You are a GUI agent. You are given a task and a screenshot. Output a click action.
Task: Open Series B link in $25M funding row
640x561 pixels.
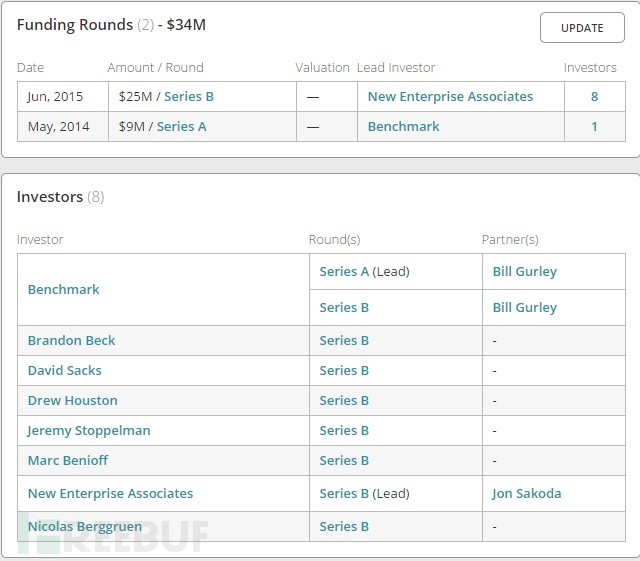pos(189,96)
